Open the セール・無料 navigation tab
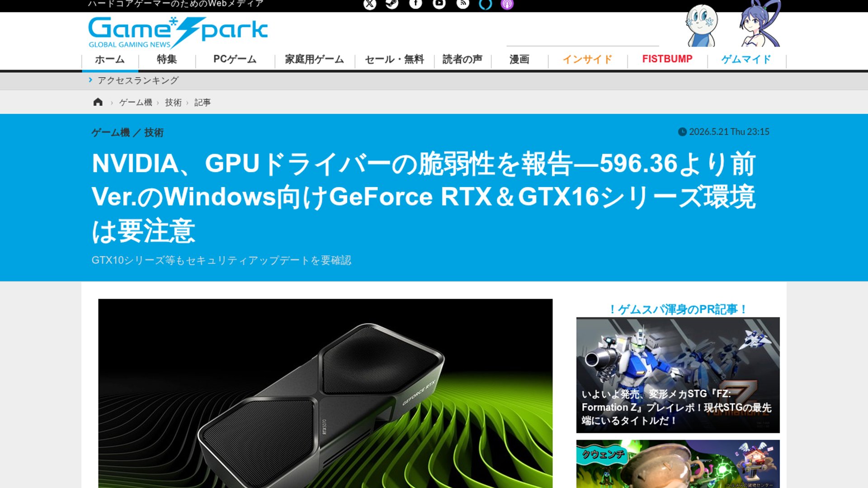The image size is (868, 488). [395, 60]
